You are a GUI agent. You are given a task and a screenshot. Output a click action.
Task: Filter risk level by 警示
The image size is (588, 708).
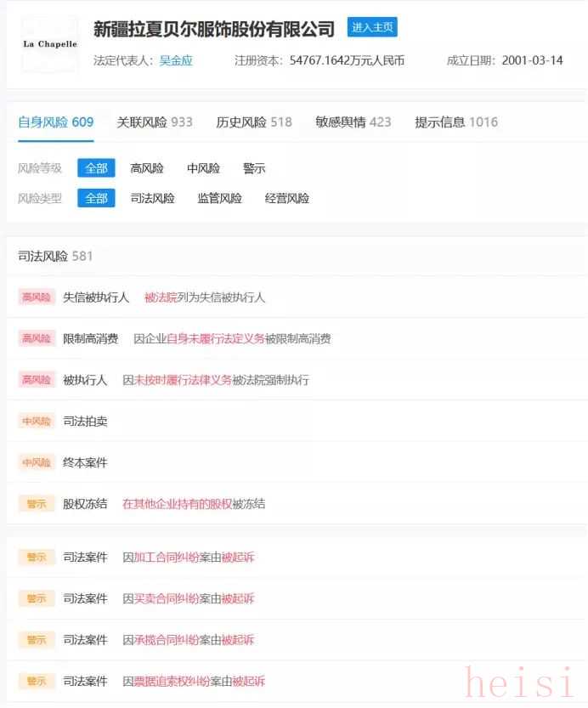[x=254, y=168]
